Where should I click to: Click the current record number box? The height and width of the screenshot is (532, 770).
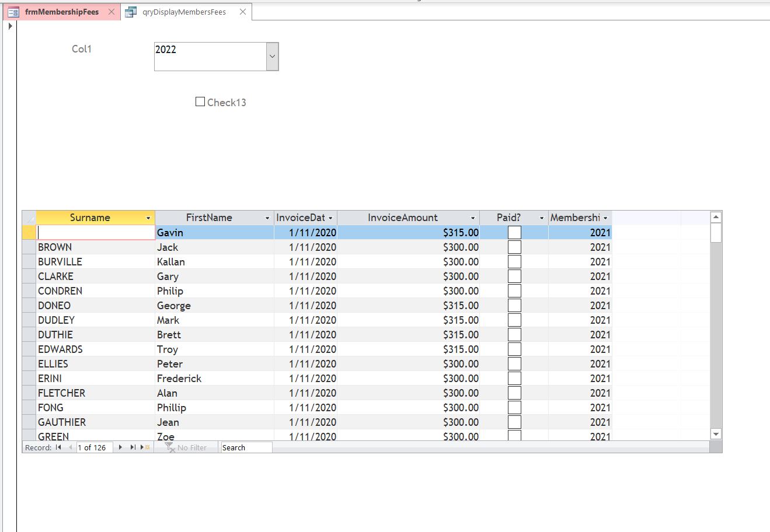95,447
